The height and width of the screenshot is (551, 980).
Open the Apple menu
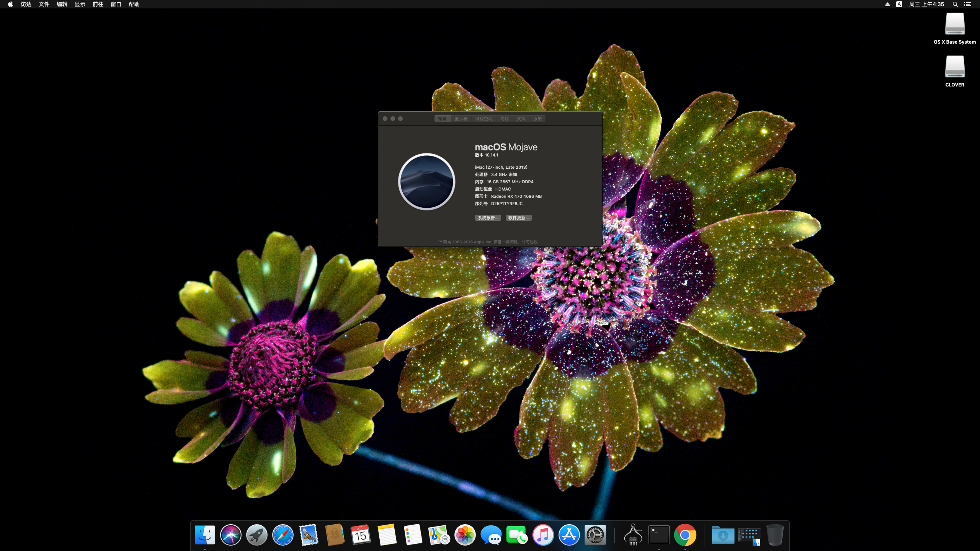[x=10, y=4]
